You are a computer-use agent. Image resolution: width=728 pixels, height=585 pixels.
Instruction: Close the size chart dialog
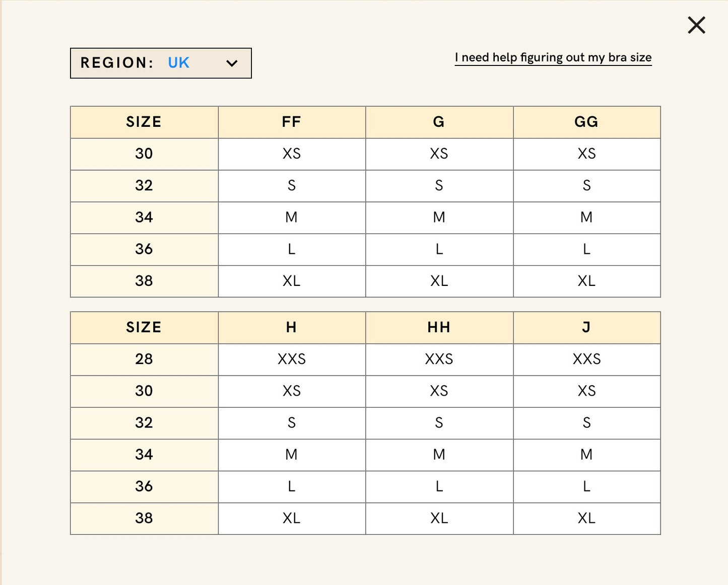tap(696, 25)
